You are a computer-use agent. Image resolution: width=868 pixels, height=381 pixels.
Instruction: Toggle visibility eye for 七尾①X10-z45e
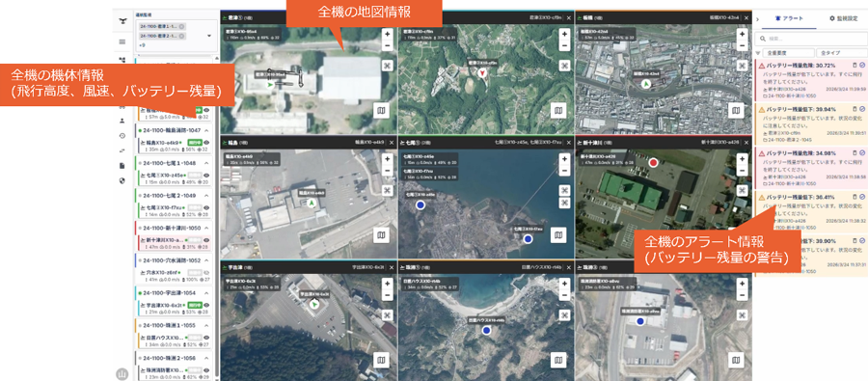[206, 175]
